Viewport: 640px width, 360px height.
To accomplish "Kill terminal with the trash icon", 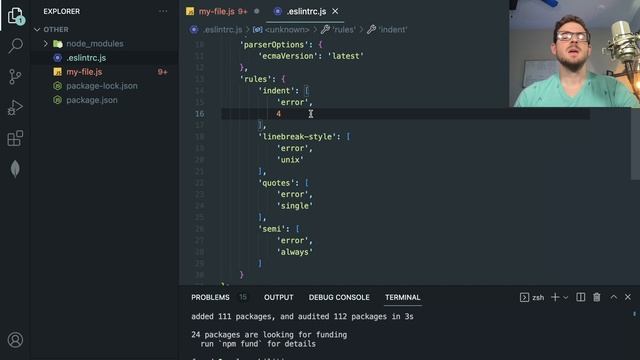I will click(597, 297).
